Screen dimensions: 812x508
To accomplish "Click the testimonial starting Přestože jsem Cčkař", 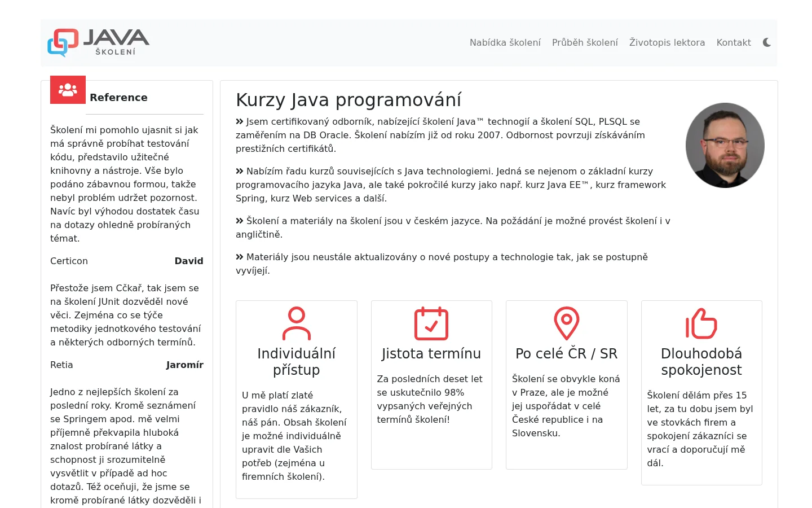I will [x=126, y=315].
